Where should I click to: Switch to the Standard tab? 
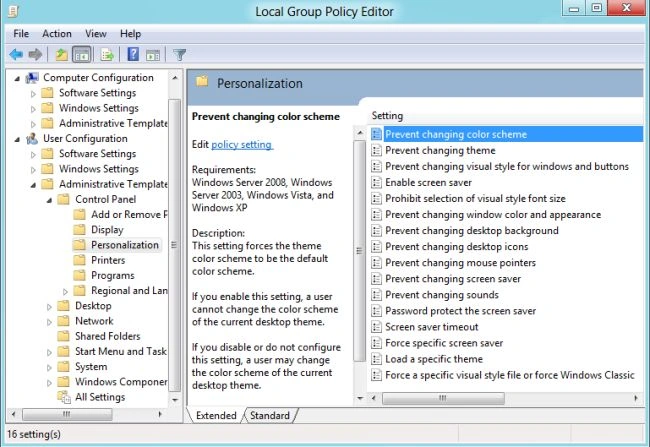click(x=270, y=415)
